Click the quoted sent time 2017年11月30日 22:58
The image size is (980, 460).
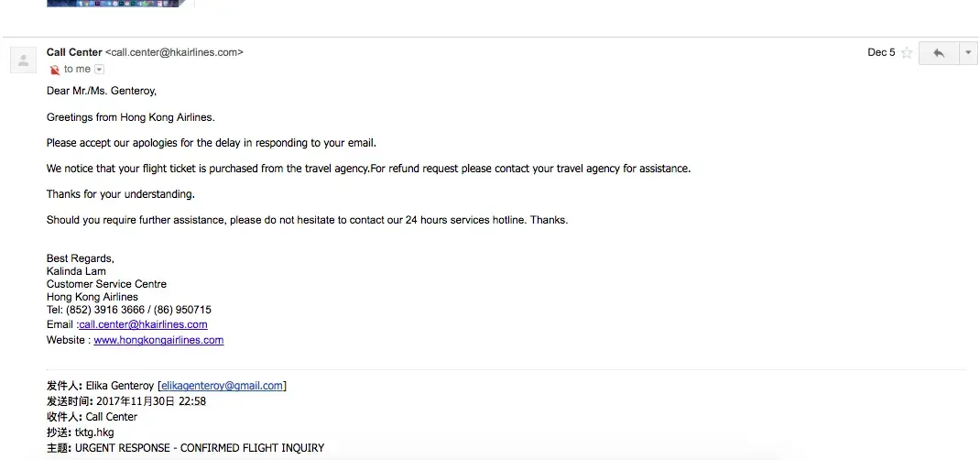click(151, 401)
